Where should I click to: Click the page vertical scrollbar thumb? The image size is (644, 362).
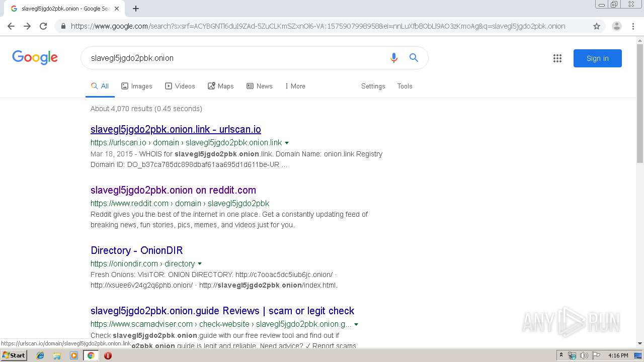(640, 103)
